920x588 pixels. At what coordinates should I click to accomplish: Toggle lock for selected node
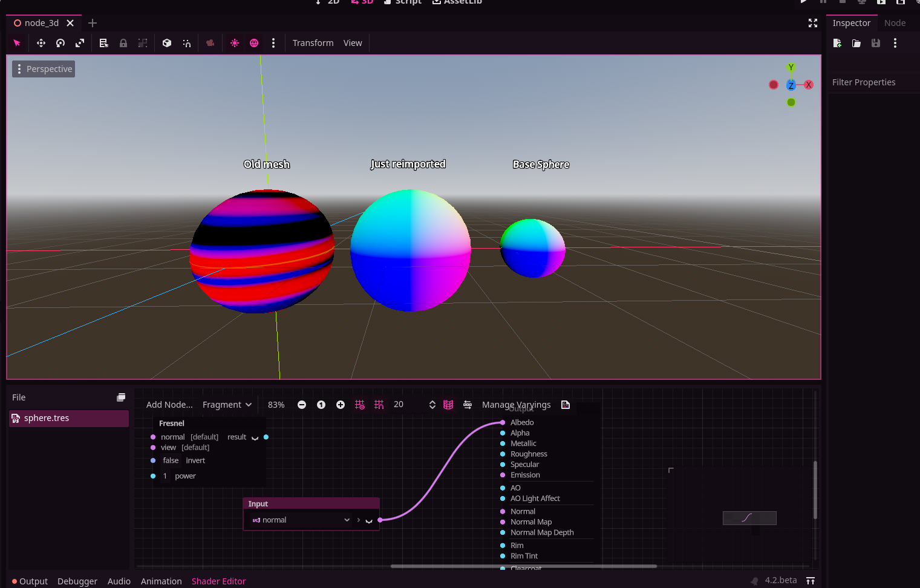point(123,43)
